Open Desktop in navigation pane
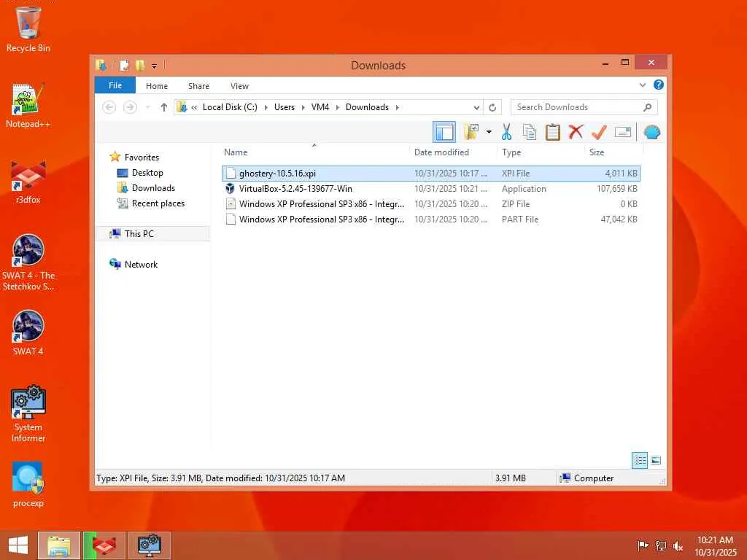The width and height of the screenshot is (747, 560). 147,172
